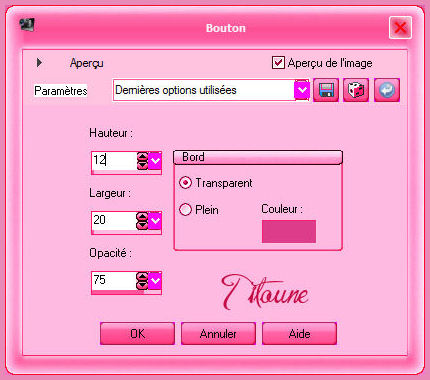Select the Transparent border radio button
Image resolution: width=430 pixels, height=380 pixels.
pyautogui.click(x=185, y=183)
